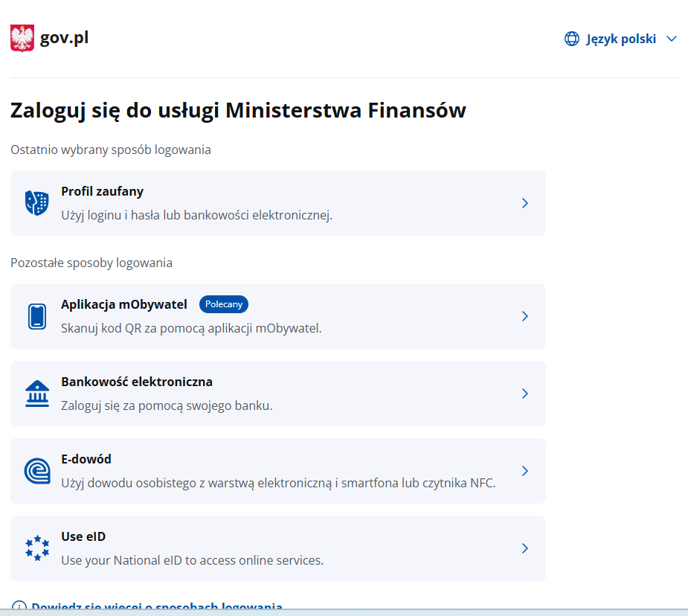Click the chevron in E-dowód row
This screenshot has height=616, width=688.
click(x=524, y=471)
